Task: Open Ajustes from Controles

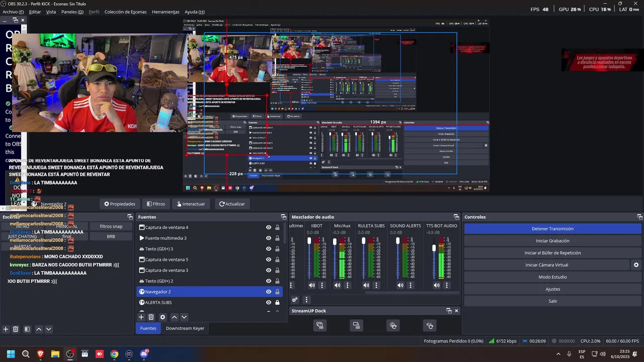Action: (x=552, y=289)
